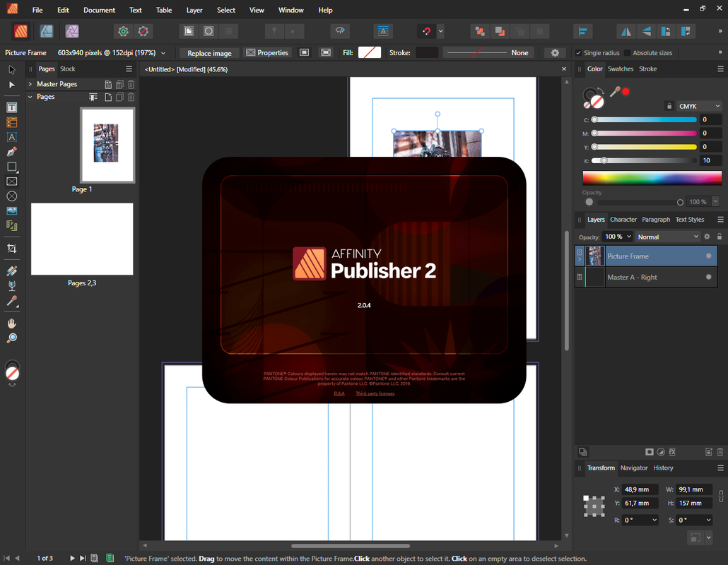This screenshot has width=728, height=565.
Task: Open the EULA link on splash screen
Action: (x=339, y=393)
